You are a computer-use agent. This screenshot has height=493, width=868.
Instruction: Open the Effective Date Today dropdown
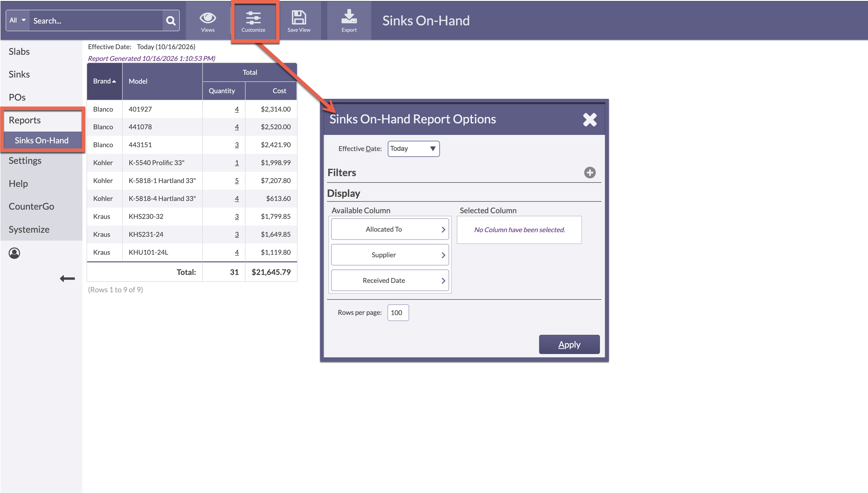tap(413, 149)
